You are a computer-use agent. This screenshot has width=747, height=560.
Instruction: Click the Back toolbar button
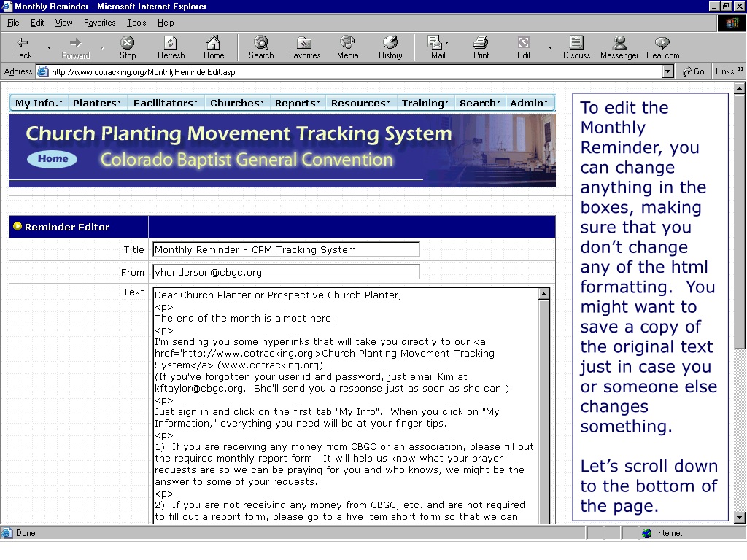coord(23,47)
